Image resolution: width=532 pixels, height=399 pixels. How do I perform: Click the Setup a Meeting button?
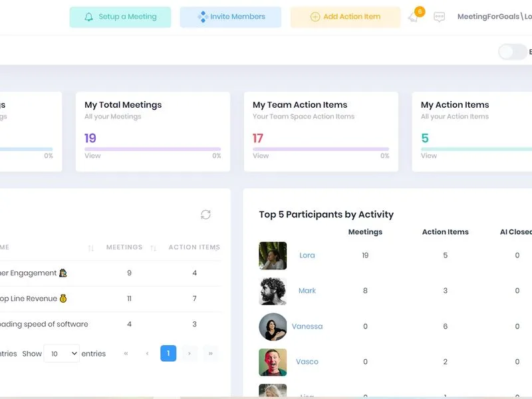[120, 17]
